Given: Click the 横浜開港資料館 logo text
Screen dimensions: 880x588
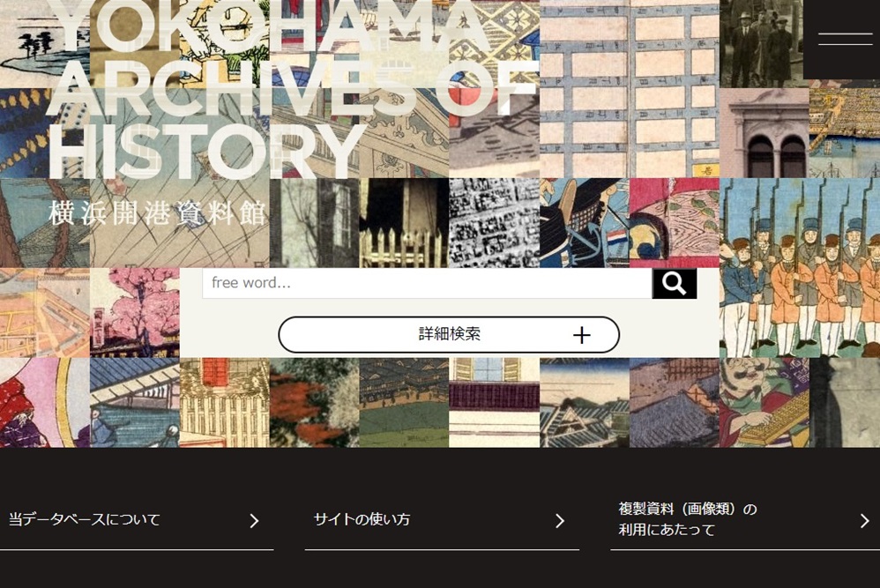Looking at the screenshot, I should [157, 213].
